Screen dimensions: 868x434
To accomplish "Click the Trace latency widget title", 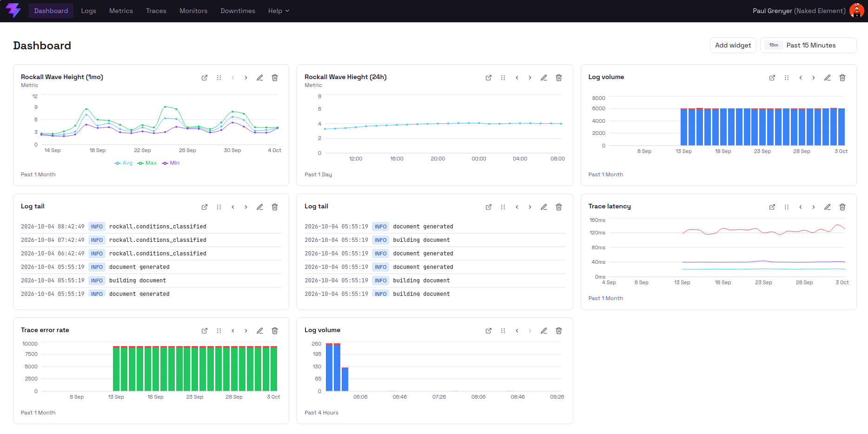I will tap(610, 206).
